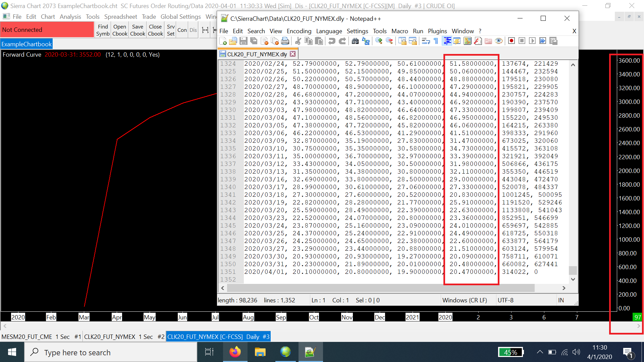Click the Print toolbar icon
The width and height of the screenshot is (644, 362).
click(285, 41)
